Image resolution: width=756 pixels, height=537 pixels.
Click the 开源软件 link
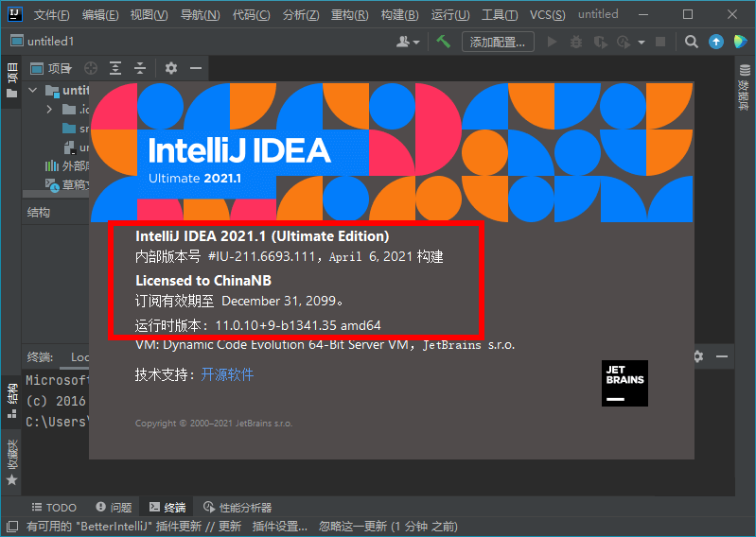227,374
